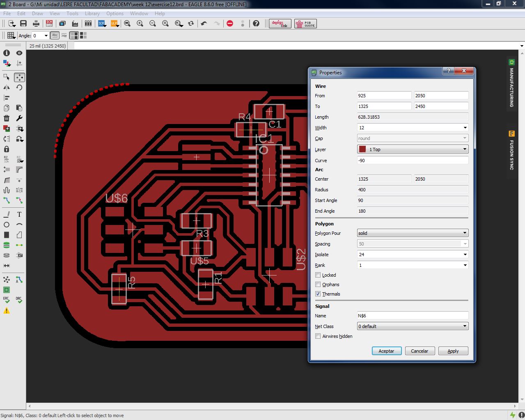
Task: Open the View menu
Action: coord(55,14)
